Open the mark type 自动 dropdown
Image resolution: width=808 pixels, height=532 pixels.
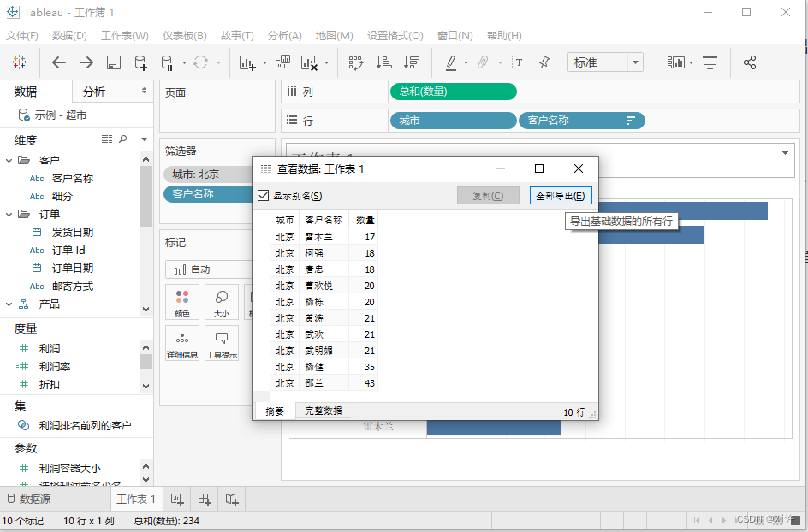pyautogui.click(x=209, y=269)
